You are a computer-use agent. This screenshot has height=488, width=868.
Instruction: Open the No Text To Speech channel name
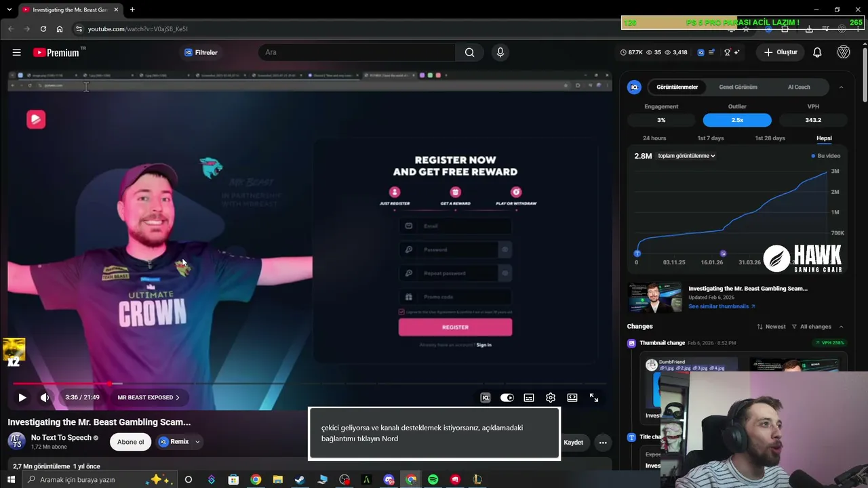point(61,438)
